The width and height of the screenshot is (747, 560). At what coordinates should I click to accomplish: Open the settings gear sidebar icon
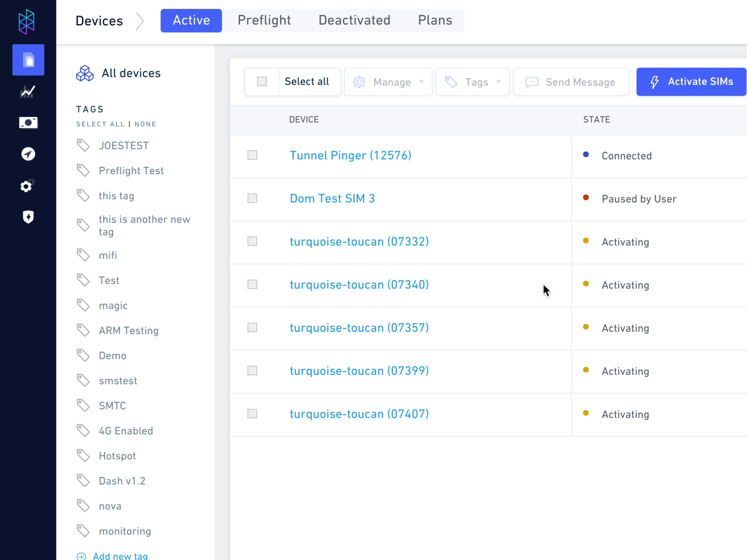[x=27, y=186]
